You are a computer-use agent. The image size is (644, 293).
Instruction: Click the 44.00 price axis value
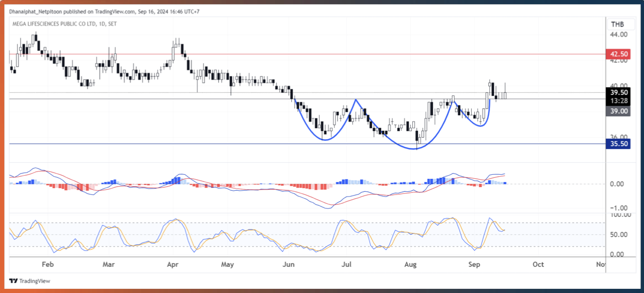pyautogui.click(x=618, y=34)
